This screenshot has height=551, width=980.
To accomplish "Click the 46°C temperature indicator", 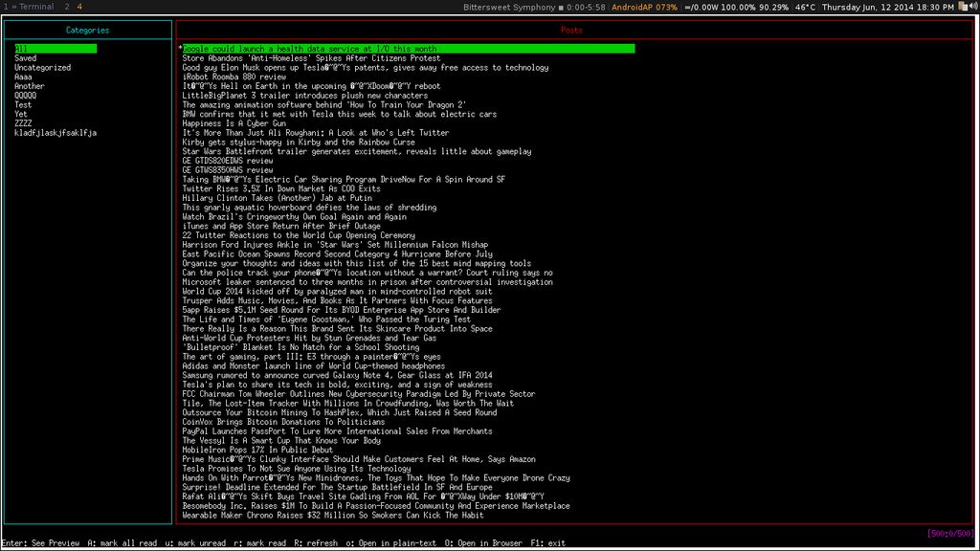I will coord(805,7).
